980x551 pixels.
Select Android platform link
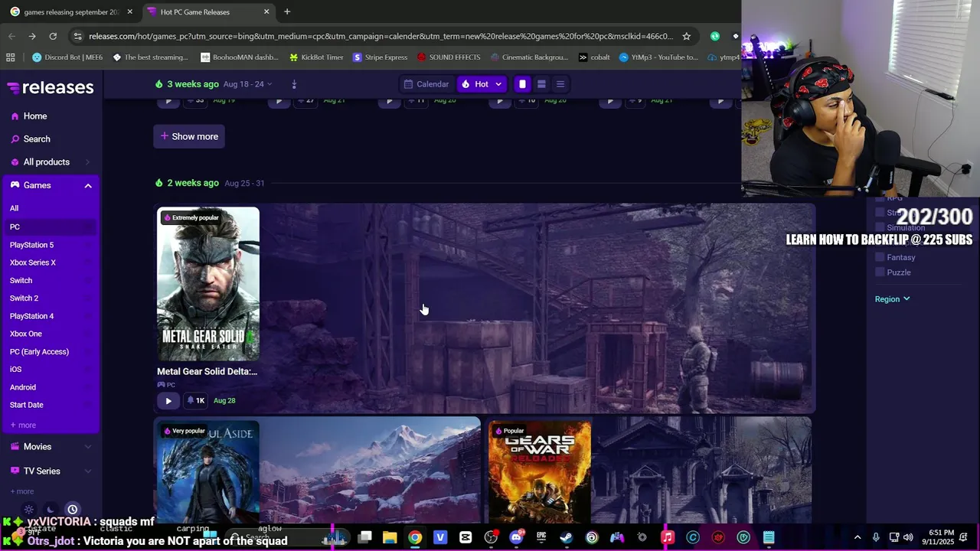pyautogui.click(x=23, y=387)
